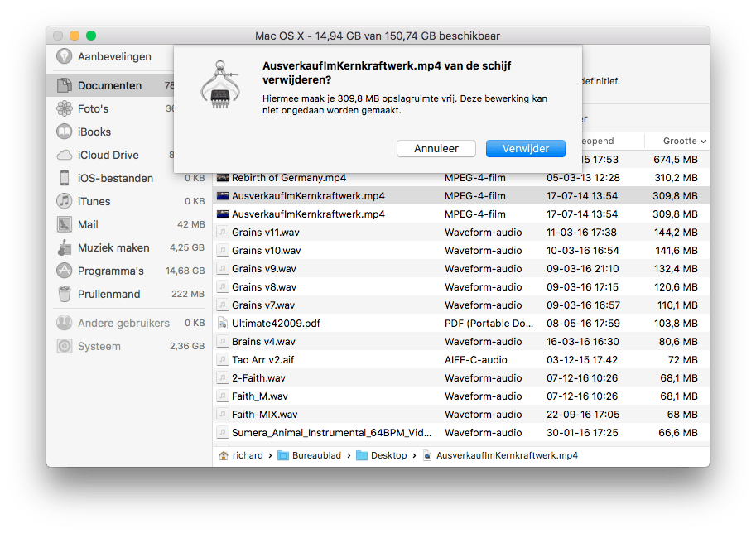
Task: Select Faith_M.wav file row
Action: [461, 396]
